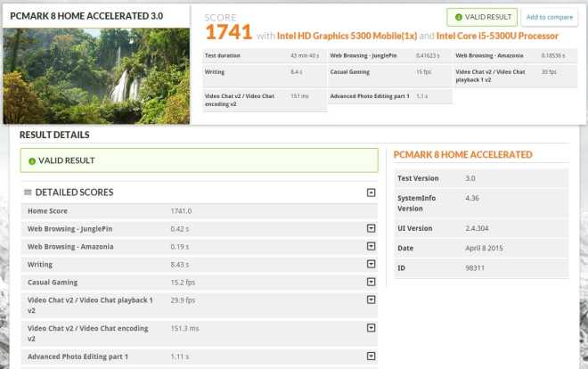Image resolution: width=588 pixels, height=369 pixels.
Task: Expand Video Chat playback 1 v2 row
Action: pyautogui.click(x=371, y=299)
